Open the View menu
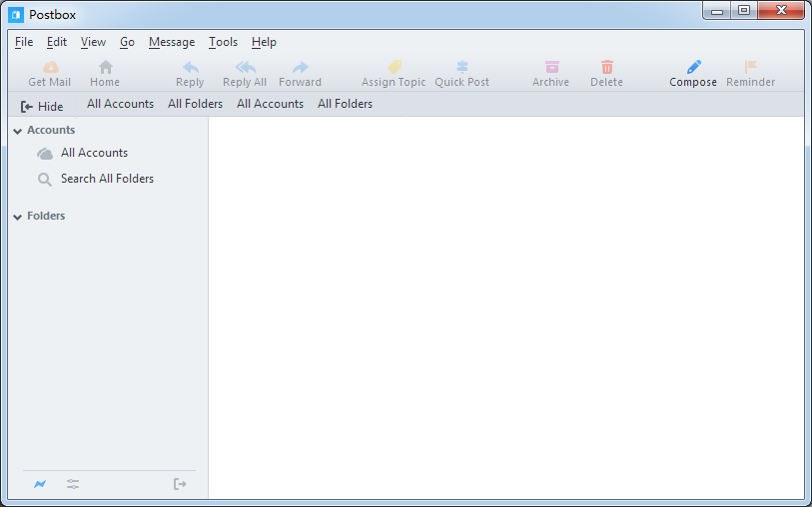This screenshot has height=507, width=812. coord(93,42)
